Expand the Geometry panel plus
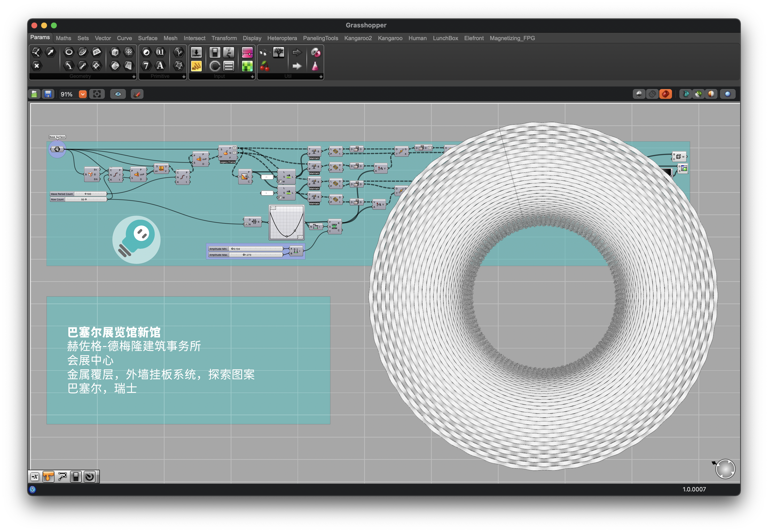 coord(134,77)
